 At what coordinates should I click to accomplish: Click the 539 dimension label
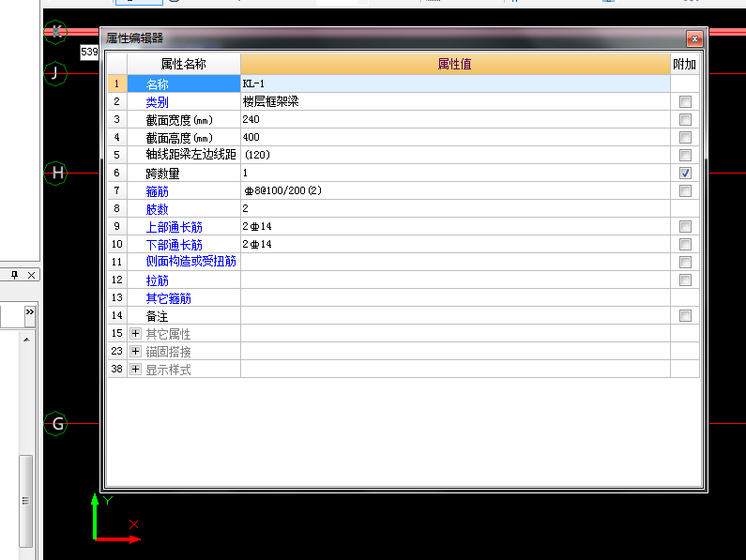[x=89, y=52]
